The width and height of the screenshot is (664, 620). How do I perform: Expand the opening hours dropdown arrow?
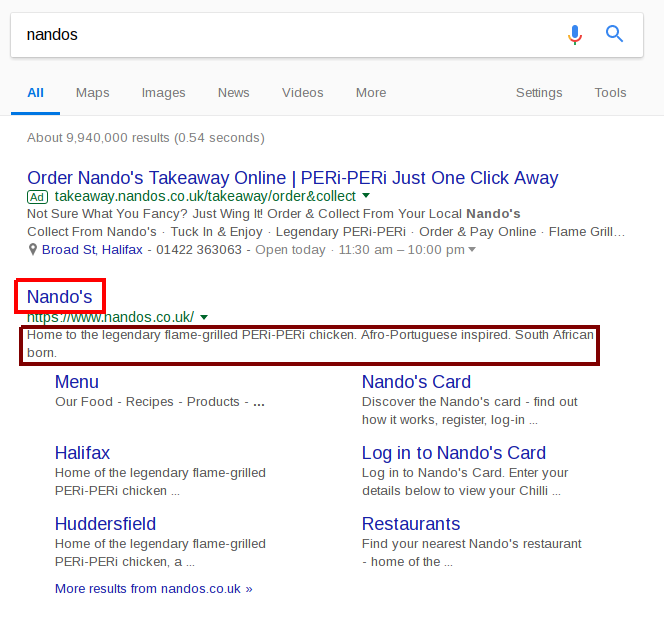(x=472, y=249)
